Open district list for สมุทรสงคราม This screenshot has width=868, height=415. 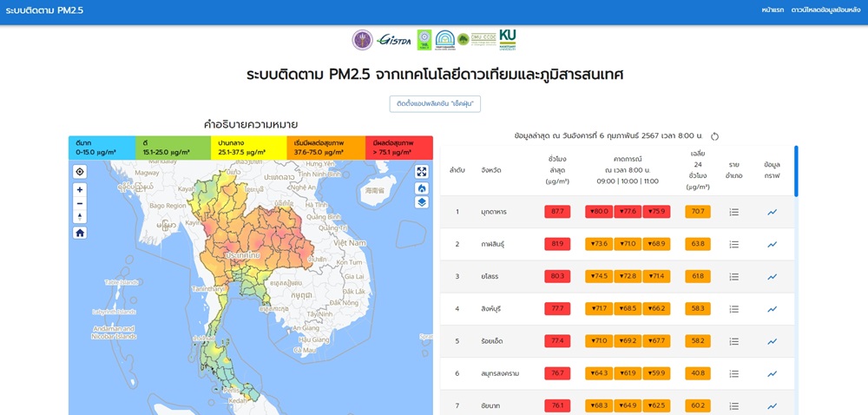pyautogui.click(x=734, y=373)
